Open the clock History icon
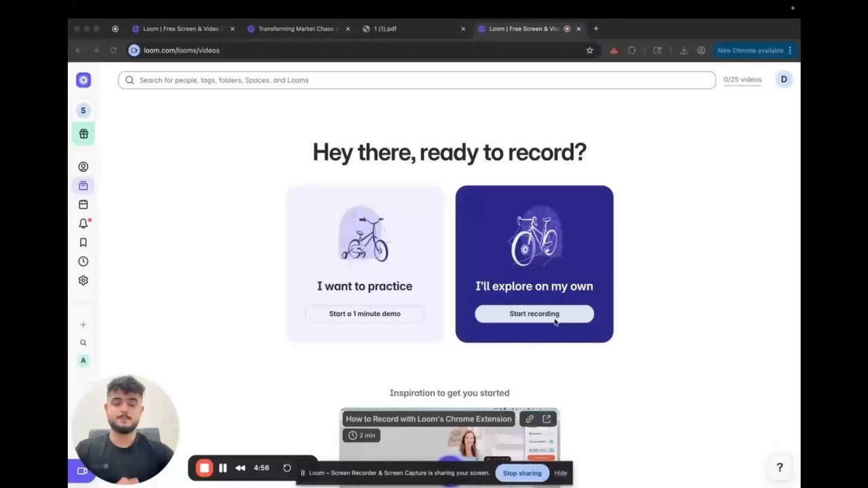The width and height of the screenshot is (868, 488). (83, 262)
